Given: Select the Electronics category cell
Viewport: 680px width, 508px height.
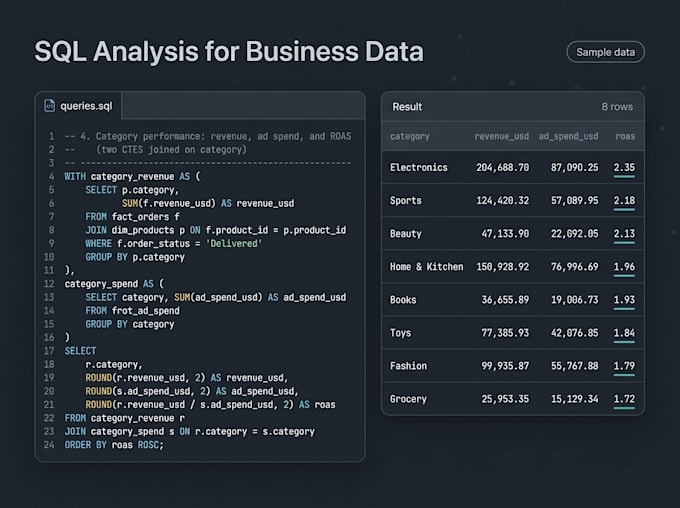Looking at the screenshot, I should coord(418,167).
